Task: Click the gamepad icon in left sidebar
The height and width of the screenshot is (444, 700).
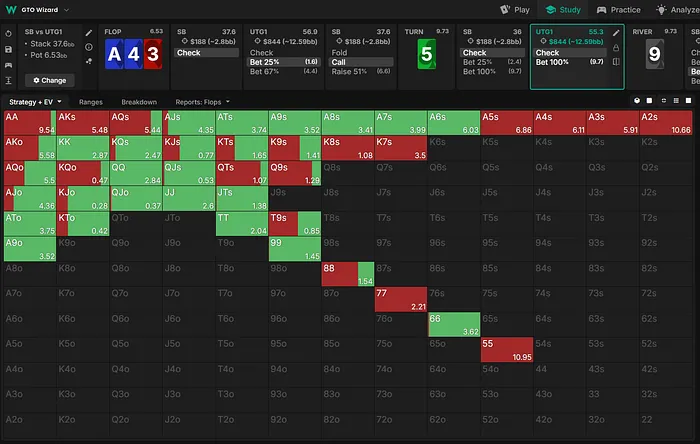Action: (9, 63)
